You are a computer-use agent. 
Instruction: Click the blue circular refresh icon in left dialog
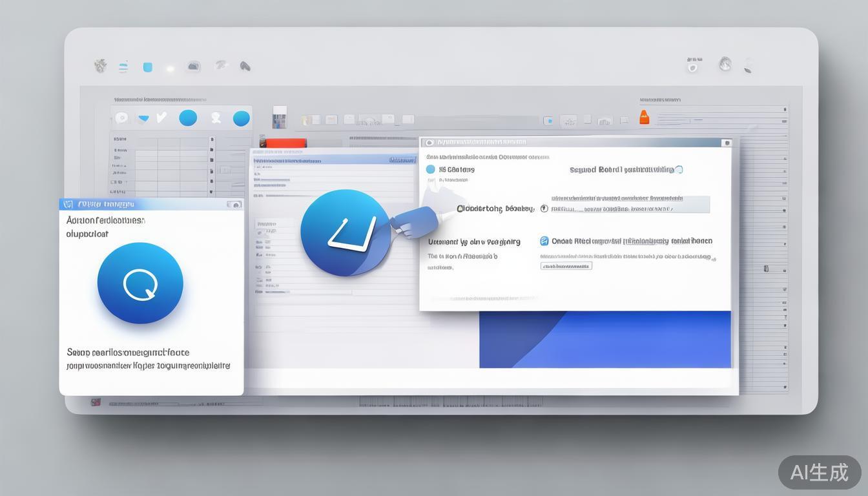click(140, 283)
